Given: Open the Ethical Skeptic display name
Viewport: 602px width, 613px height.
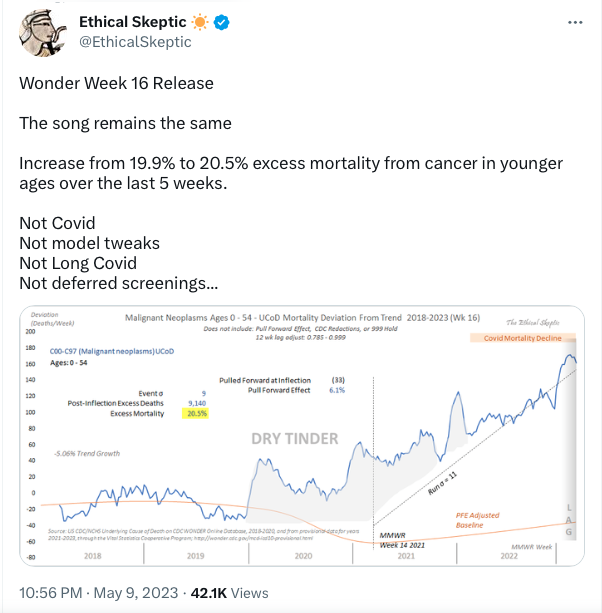Looking at the screenshot, I should click(x=133, y=22).
